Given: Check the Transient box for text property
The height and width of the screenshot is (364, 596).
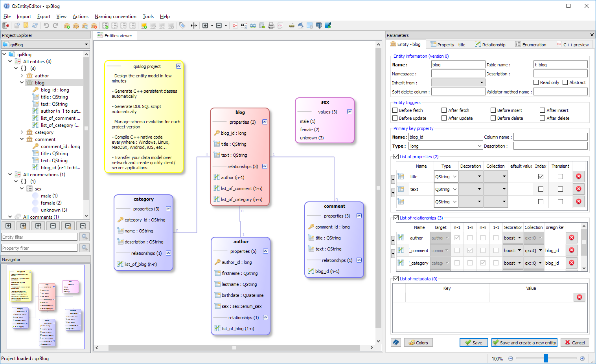Looking at the screenshot, I should click(x=560, y=189).
